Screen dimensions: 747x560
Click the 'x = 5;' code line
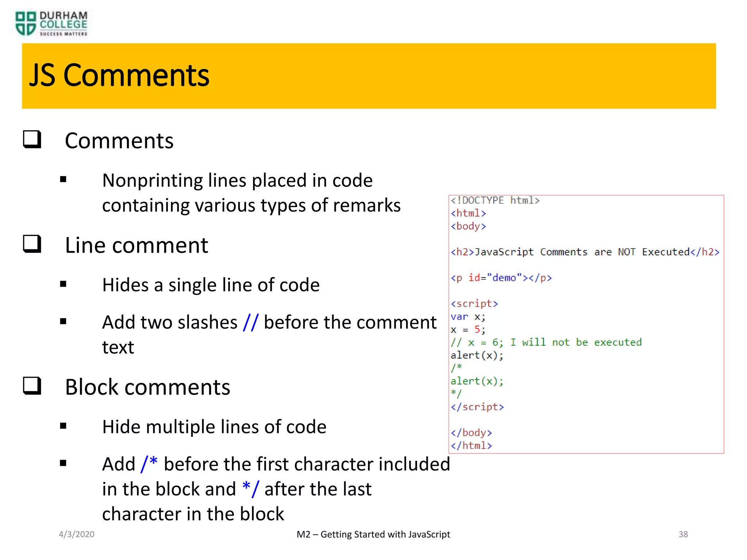(468, 330)
